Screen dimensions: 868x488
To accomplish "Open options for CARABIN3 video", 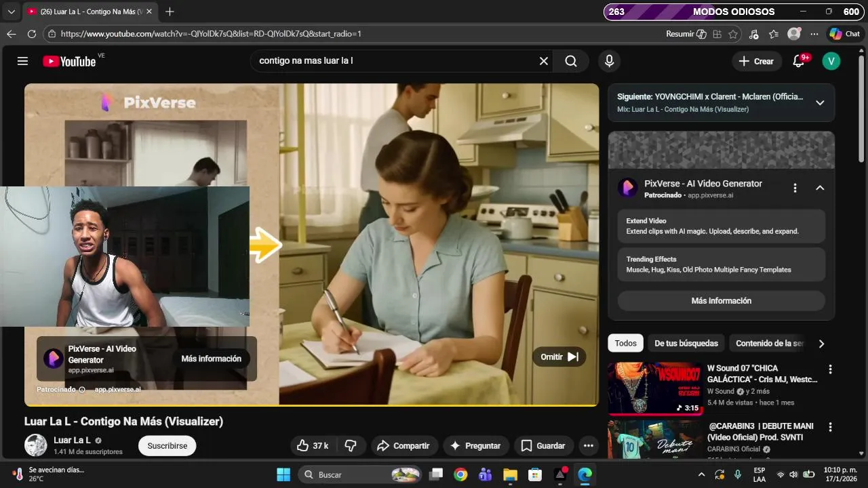I will coord(830,427).
